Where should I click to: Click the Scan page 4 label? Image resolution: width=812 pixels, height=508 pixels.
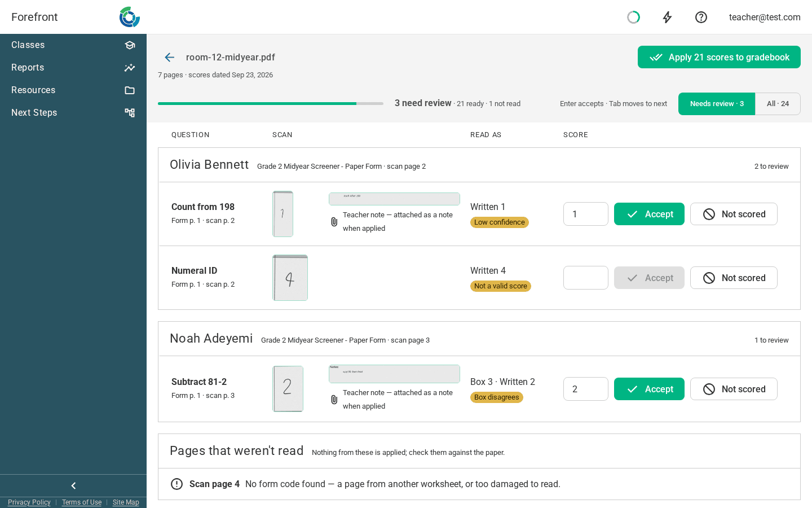[214, 484]
